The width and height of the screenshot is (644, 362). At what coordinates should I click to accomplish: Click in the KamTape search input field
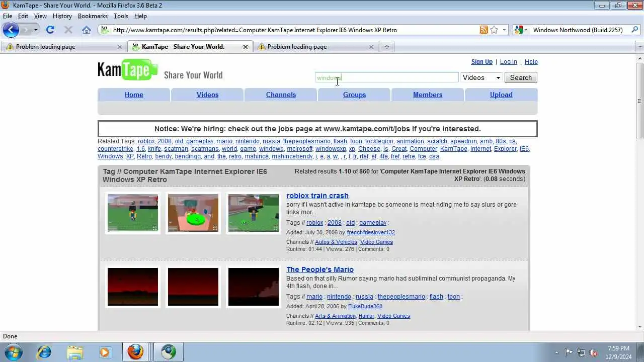tap(386, 77)
